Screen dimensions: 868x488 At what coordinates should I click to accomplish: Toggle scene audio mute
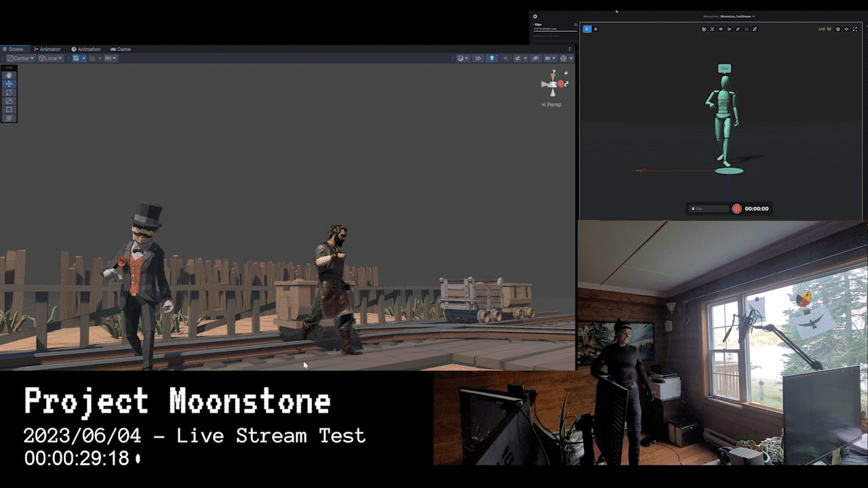[x=505, y=58]
